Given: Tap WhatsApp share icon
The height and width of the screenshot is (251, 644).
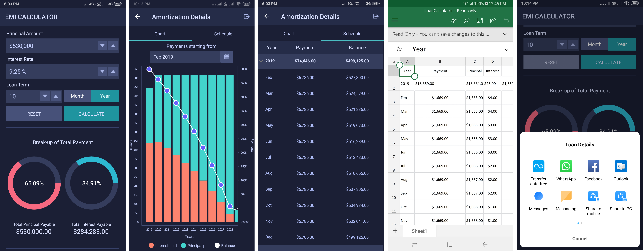Looking at the screenshot, I should pos(566,166).
